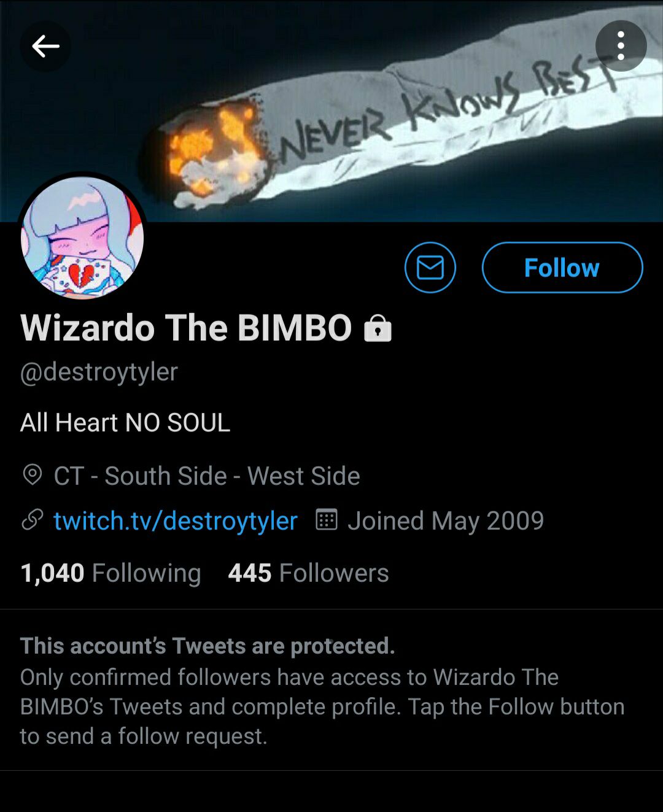Tap the envelope message icon
The height and width of the screenshot is (812, 663).
[x=430, y=268]
